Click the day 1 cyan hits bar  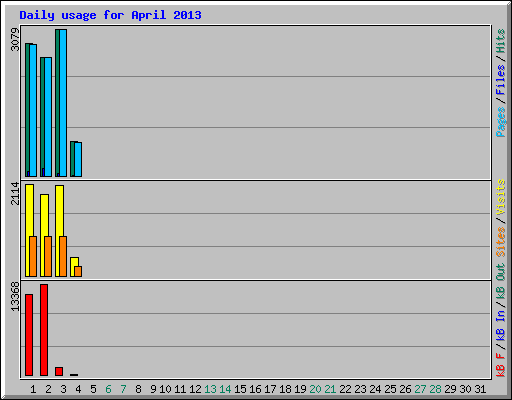(x=33, y=110)
